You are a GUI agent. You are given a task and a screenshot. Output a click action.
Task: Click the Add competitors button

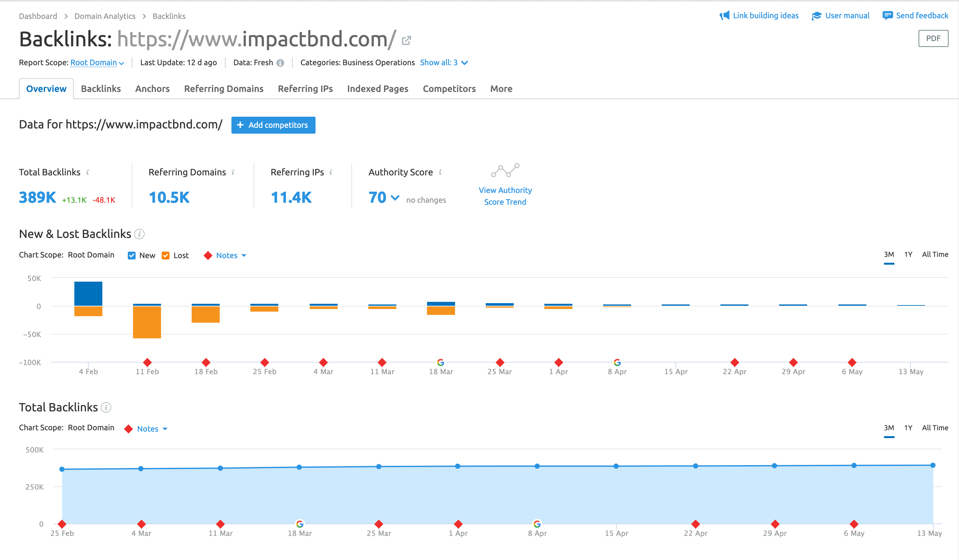273,125
